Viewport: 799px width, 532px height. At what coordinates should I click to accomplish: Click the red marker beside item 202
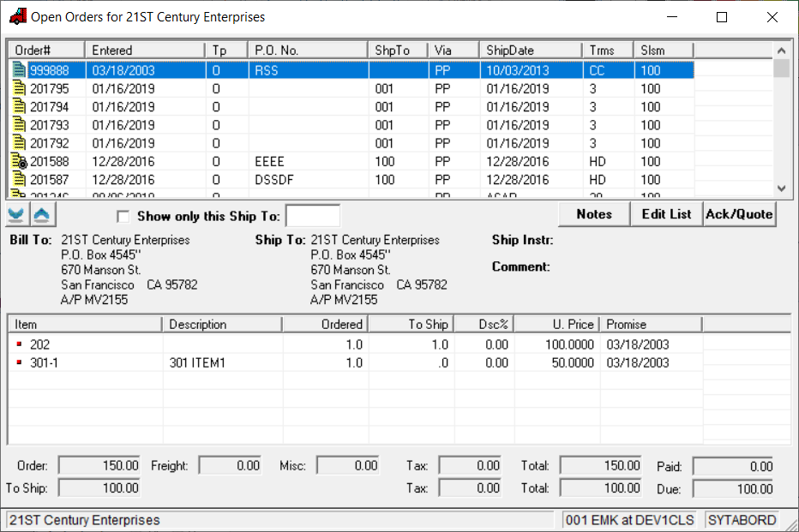click(19, 344)
